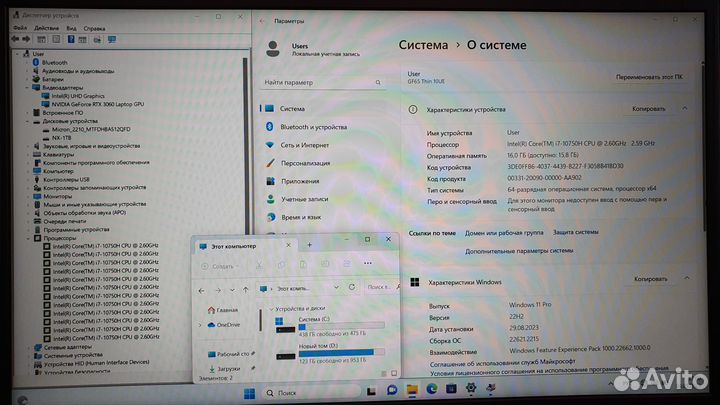Viewport: 720px width, 405px height.
Task: Open the Действие menu in Device Manager
Action: 46,28
